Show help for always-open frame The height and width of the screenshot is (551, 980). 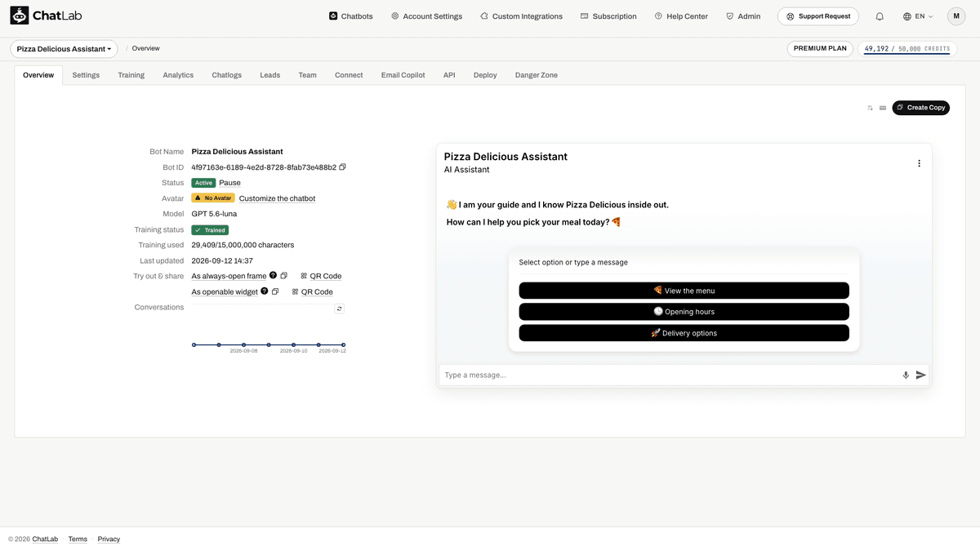click(x=273, y=275)
